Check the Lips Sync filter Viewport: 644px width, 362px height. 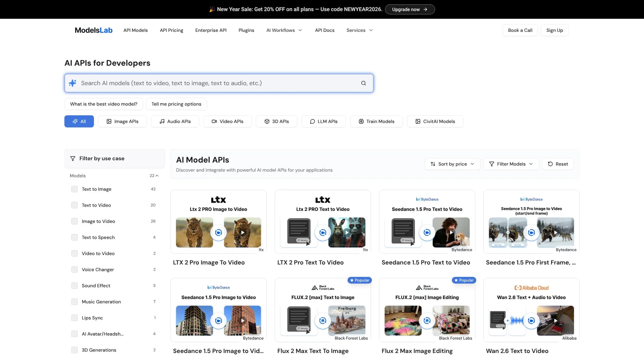coord(74,318)
